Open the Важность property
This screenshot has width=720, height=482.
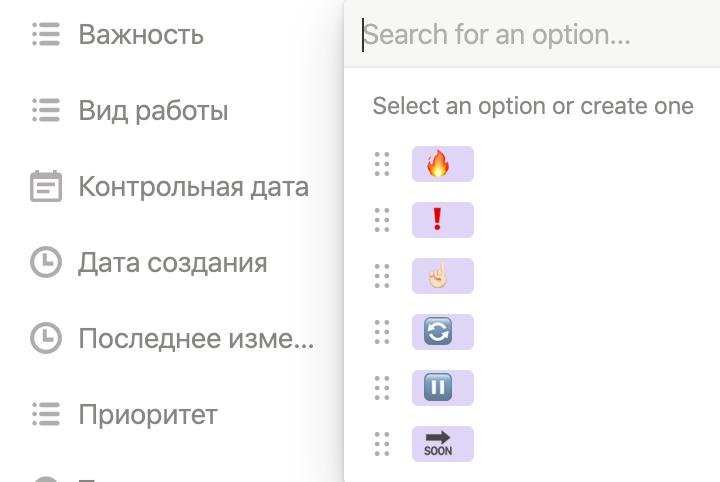[141, 35]
